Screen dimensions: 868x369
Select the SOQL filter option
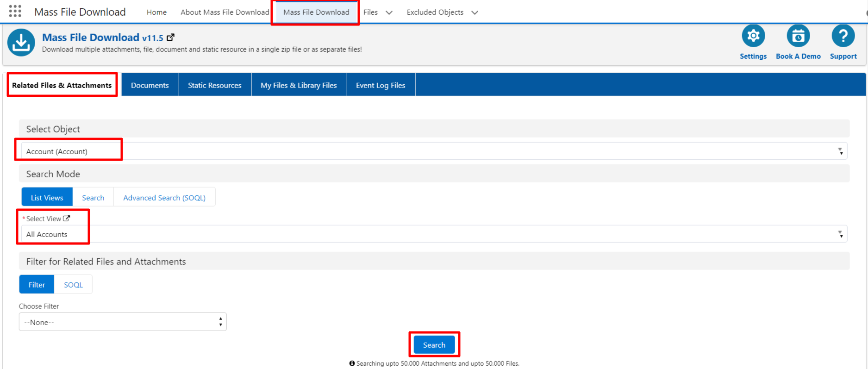point(73,285)
